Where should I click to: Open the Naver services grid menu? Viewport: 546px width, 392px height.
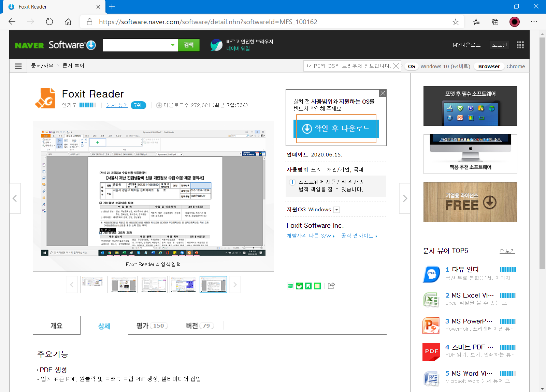(x=520, y=45)
